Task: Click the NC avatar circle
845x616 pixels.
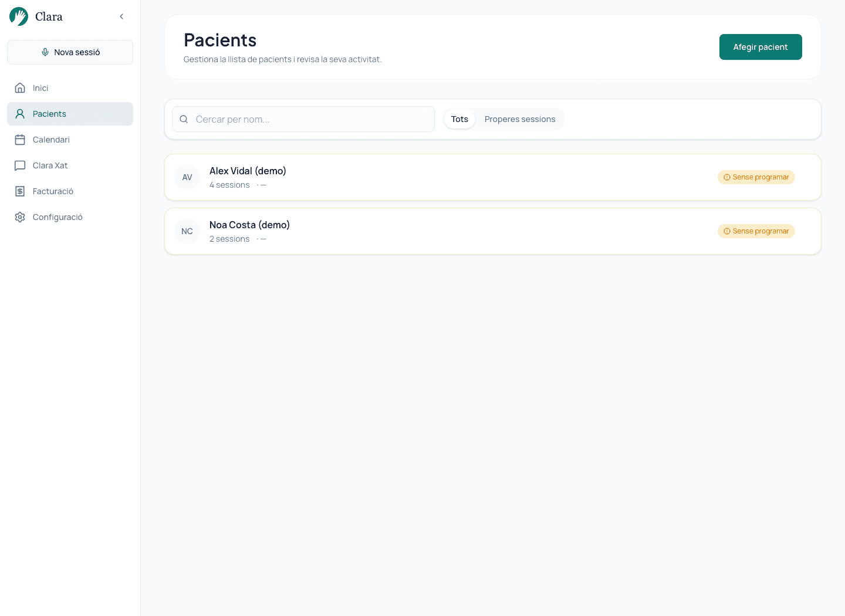Action: (187, 231)
